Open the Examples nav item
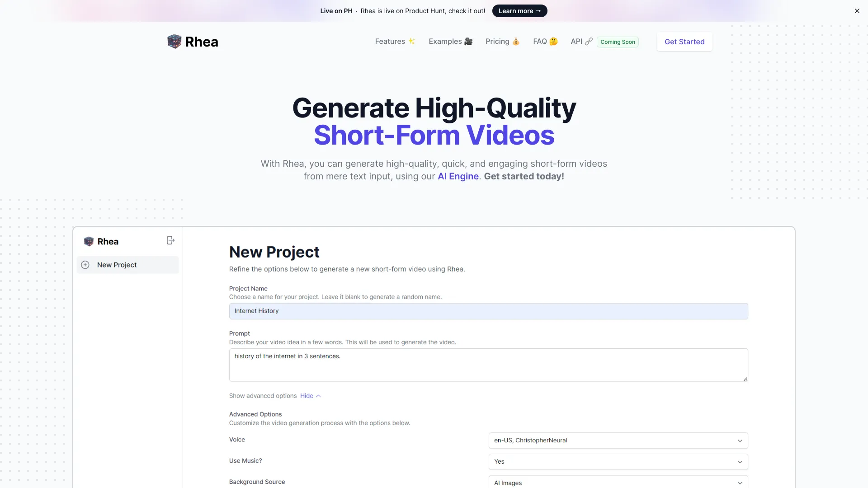The image size is (868, 488). point(450,42)
